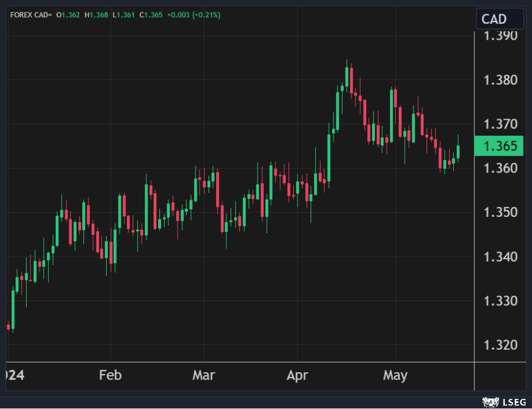
Task: Select the high price value H1.368
Action: [96, 15]
